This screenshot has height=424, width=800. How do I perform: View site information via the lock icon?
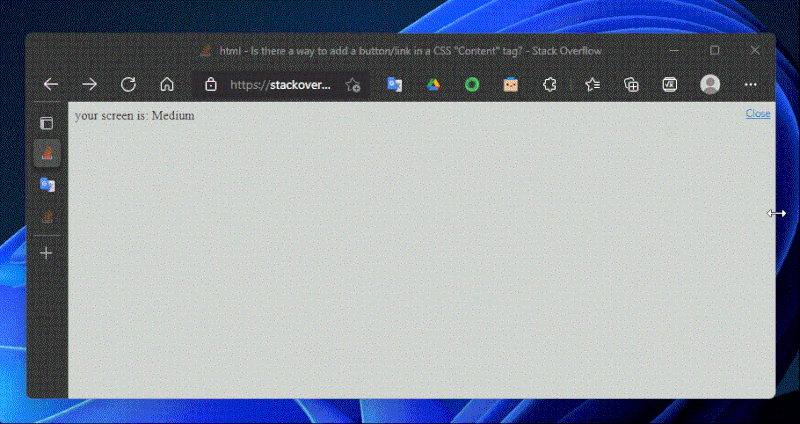click(210, 85)
